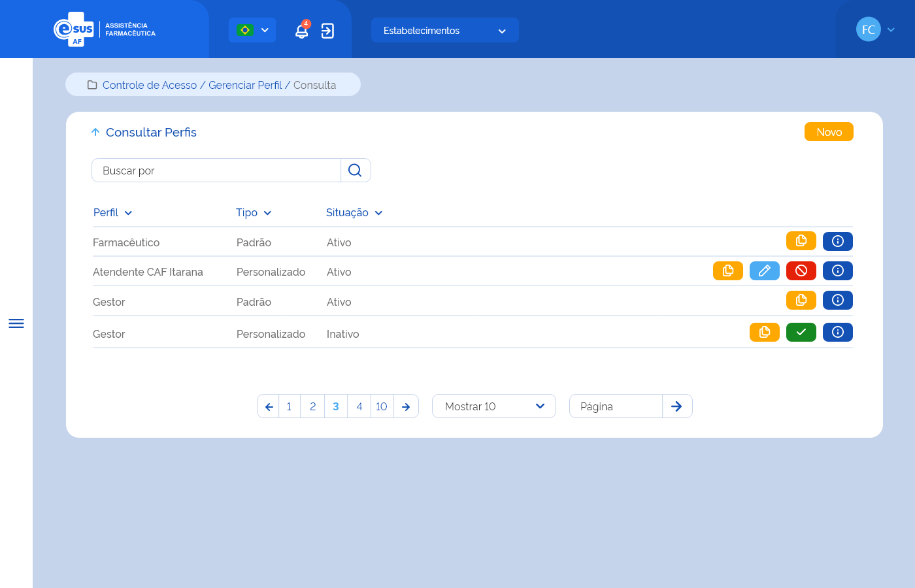
Task: Copy the Farmacêutico profile
Action: point(801,241)
